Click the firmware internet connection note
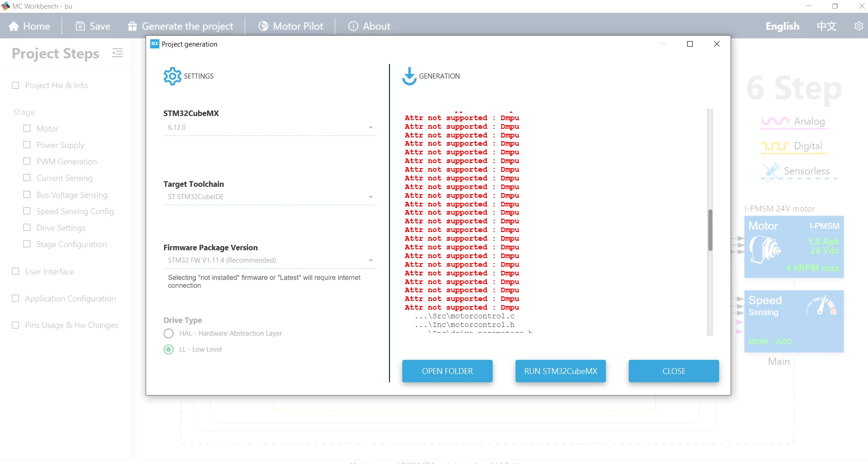The height and width of the screenshot is (464, 868). 264,281
